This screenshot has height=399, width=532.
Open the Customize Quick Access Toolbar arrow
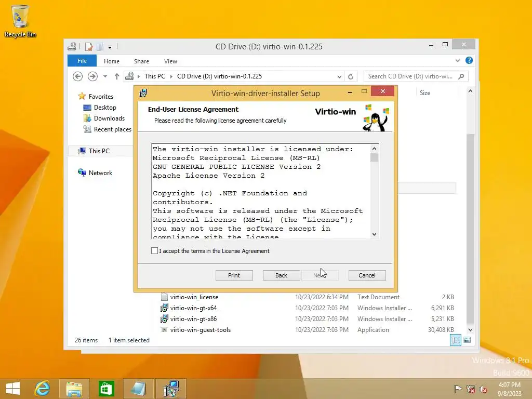[110, 47]
